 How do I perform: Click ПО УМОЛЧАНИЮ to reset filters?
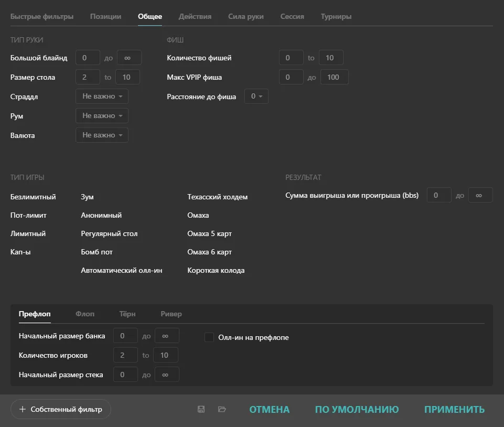click(x=357, y=409)
